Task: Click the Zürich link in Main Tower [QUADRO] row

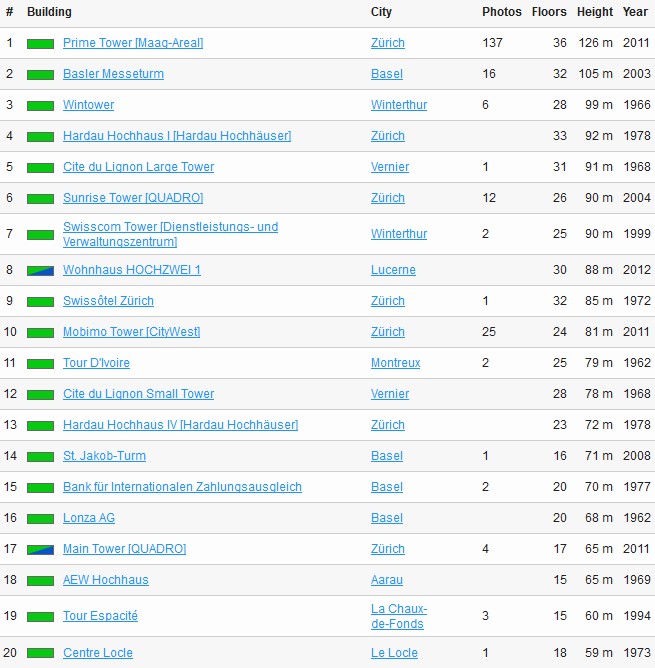Action: click(x=388, y=549)
